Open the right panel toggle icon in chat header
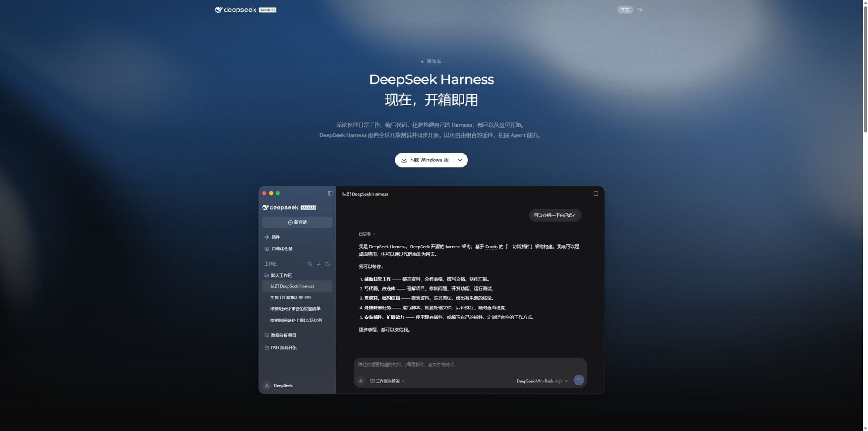The image size is (868, 431). (x=595, y=194)
